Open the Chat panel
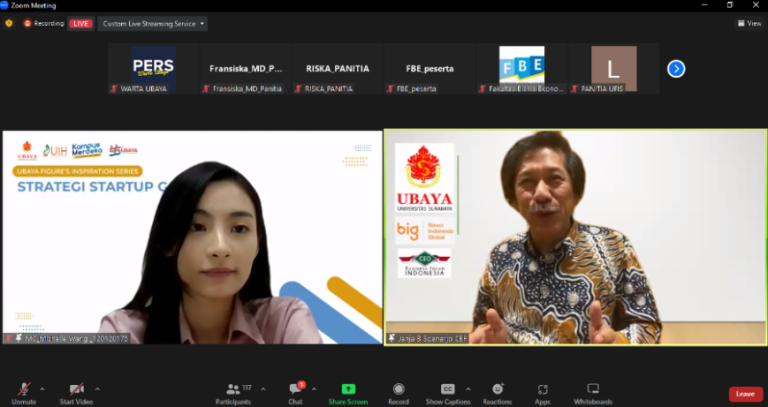The image size is (768, 407). tap(296, 390)
